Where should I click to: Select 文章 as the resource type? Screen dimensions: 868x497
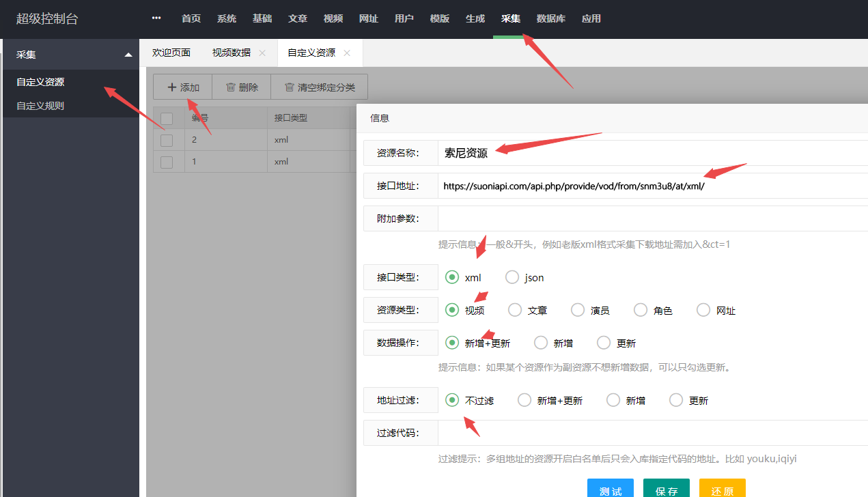[x=514, y=309]
